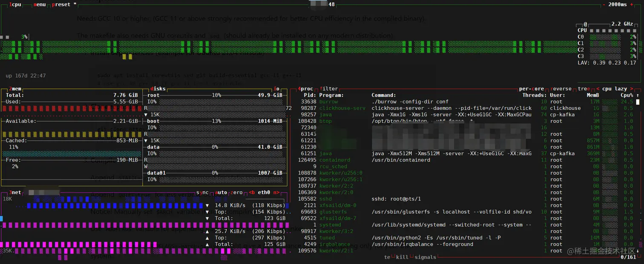Image resolution: width=644 pixels, height=264 pixels.
Task: Toggle the io mode for disks
Action: coord(277,89)
